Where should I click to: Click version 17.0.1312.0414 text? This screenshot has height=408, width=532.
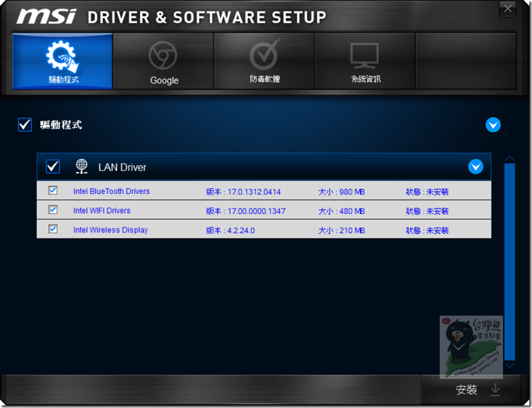[254, 192]
